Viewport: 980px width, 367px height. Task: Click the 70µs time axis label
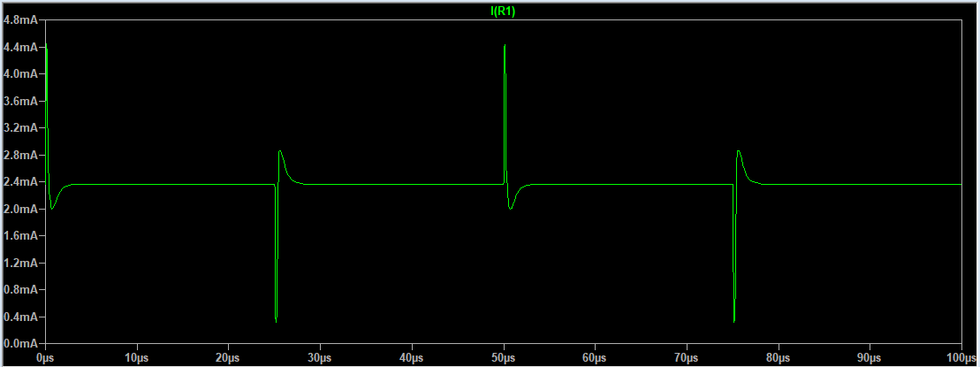coord(687,358)
